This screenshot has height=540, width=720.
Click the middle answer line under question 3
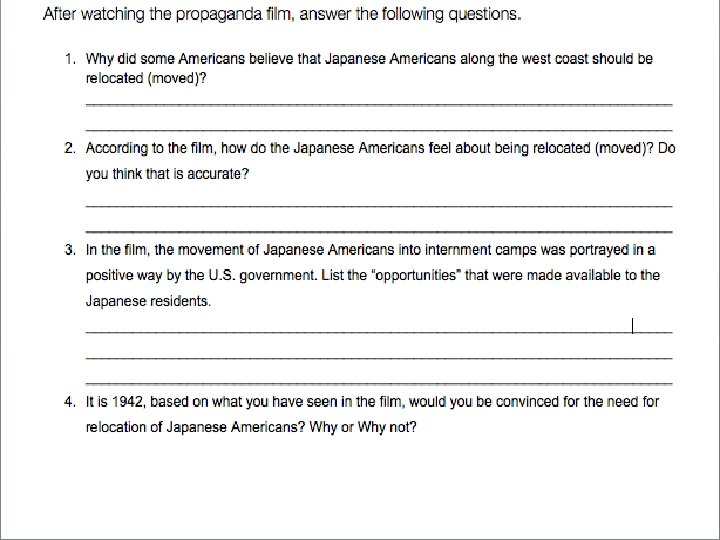tap(379, 355)
